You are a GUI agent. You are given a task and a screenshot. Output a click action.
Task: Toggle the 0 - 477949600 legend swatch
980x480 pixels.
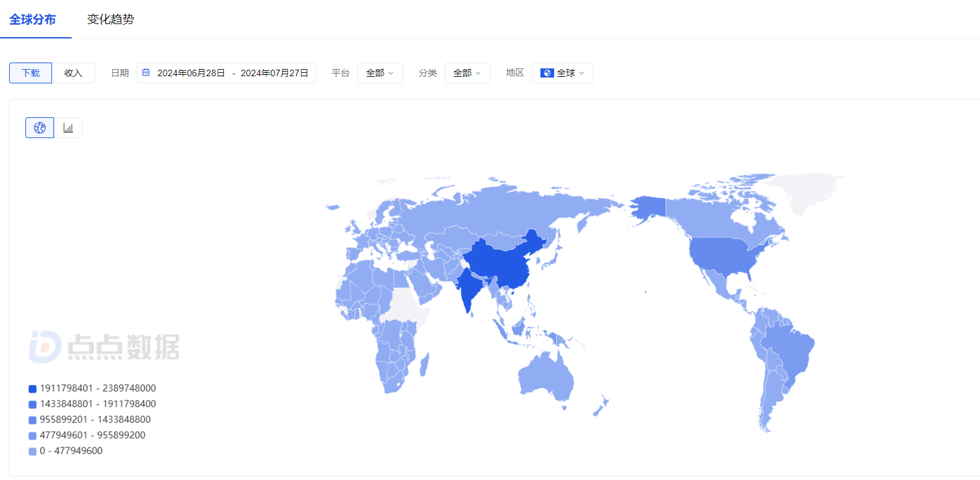[33, 451]
